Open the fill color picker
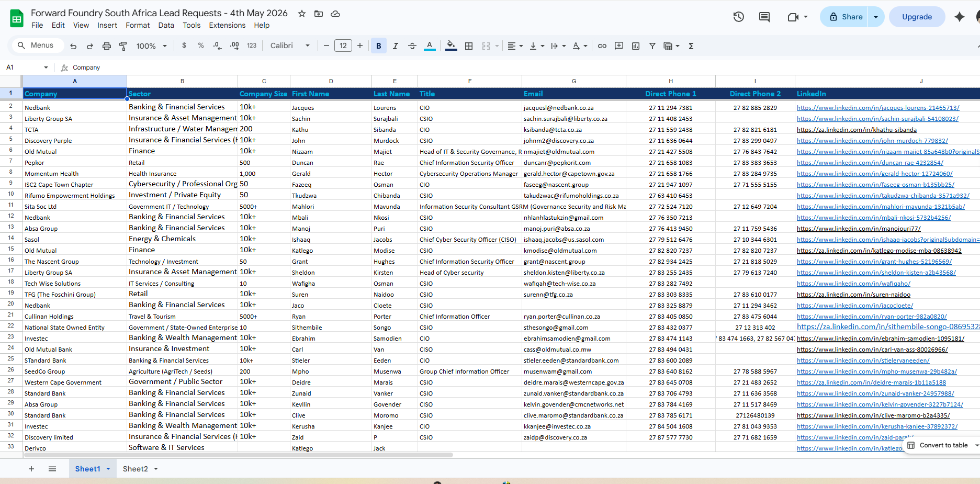 coord(450,46)
